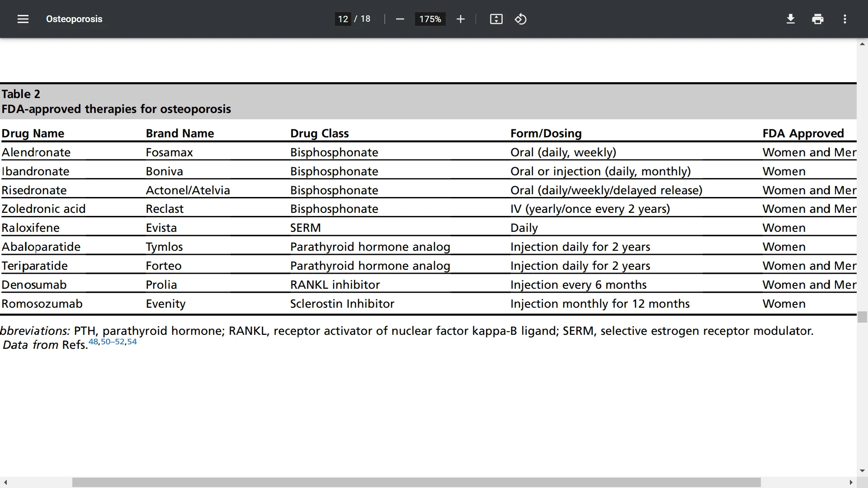Click the 'Alendronate' cell
This screenshot has width=868, height=488.
36,152
